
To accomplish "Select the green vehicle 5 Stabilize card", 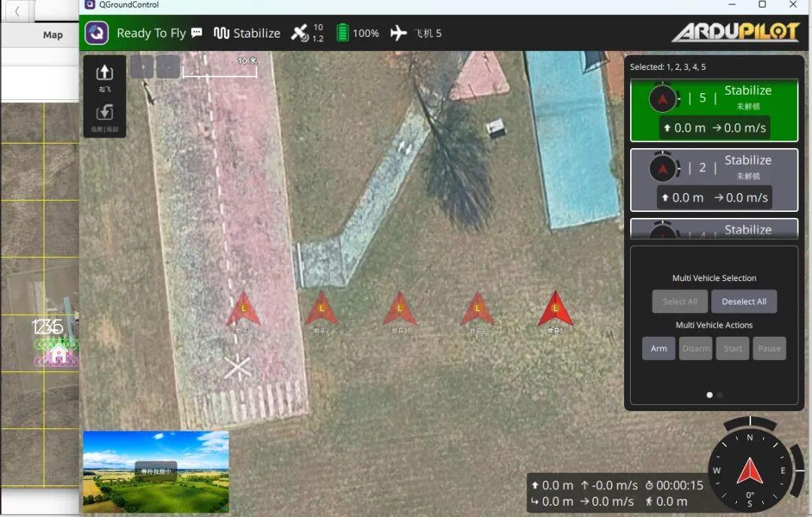I will (x=714, y=110).
